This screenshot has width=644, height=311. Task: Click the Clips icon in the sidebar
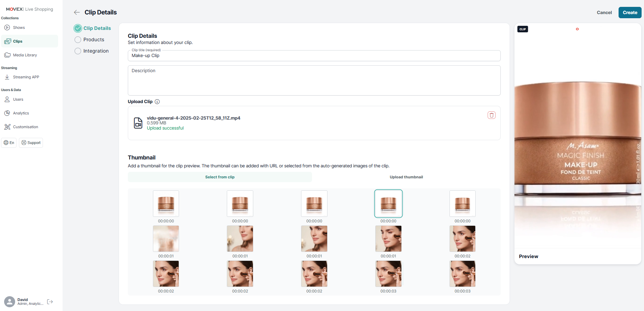pos(8,41)
